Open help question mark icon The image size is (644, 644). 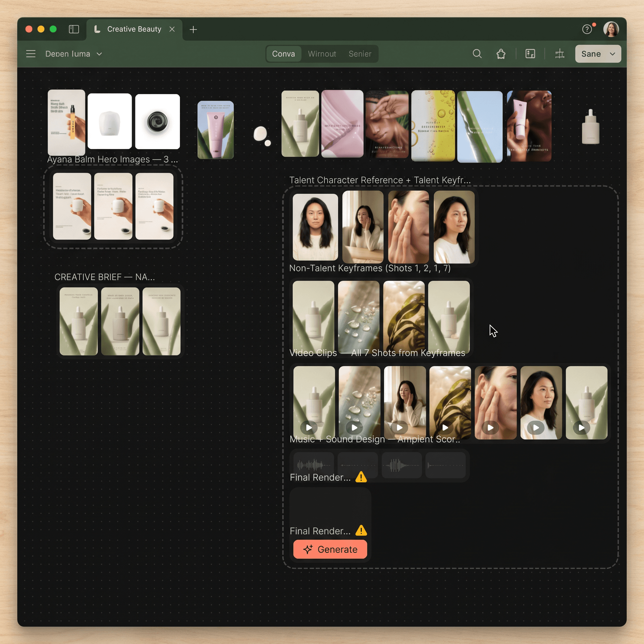point(587,29)
